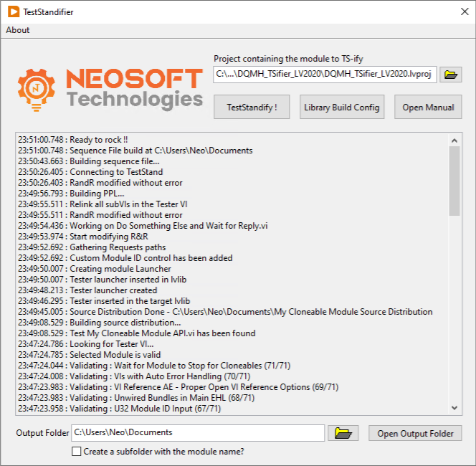Select 'Start modifying R&R' log line
The height and width of the screenshot is (466, 476).
click(83, 236)
